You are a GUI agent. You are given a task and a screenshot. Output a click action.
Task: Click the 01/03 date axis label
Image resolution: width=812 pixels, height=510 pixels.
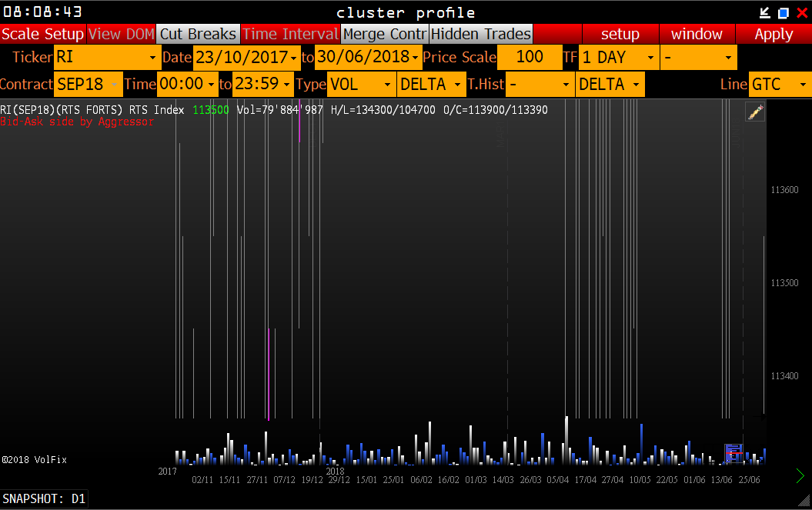click(476, 480)
